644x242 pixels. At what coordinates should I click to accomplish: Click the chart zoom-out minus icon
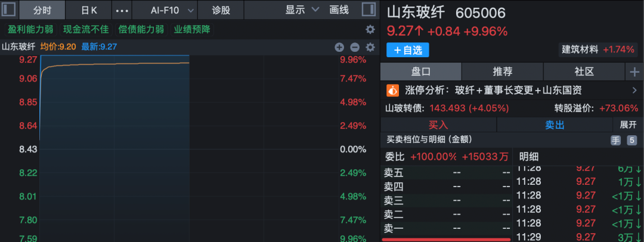pyautogui.click(x=354, y=47)
